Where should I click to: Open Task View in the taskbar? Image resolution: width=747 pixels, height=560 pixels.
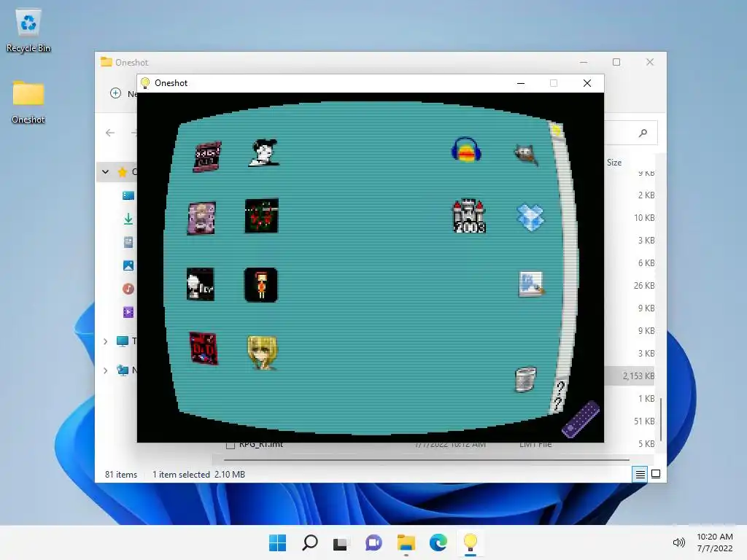click(340, 542)
